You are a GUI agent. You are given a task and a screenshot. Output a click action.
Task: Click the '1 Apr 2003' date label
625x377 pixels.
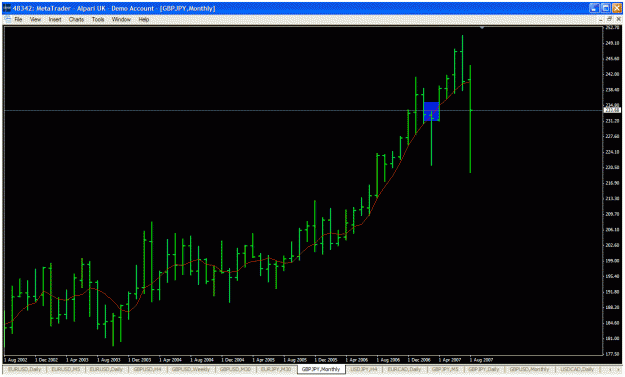[77, 360]
